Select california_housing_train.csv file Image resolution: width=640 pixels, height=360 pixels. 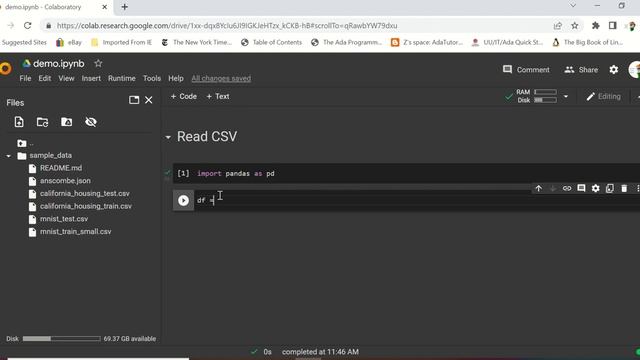tap(85, 206)
